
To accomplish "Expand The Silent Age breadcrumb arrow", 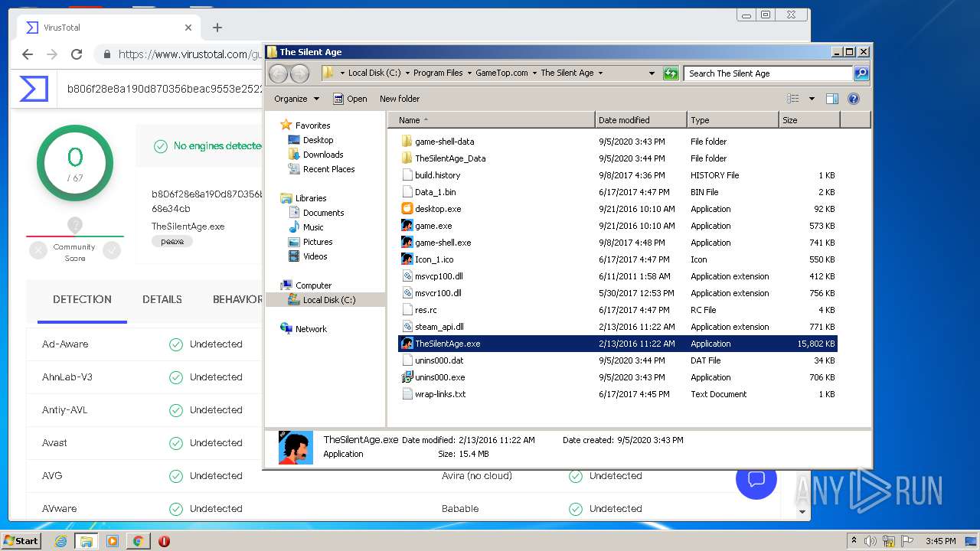I will point(600,73).
